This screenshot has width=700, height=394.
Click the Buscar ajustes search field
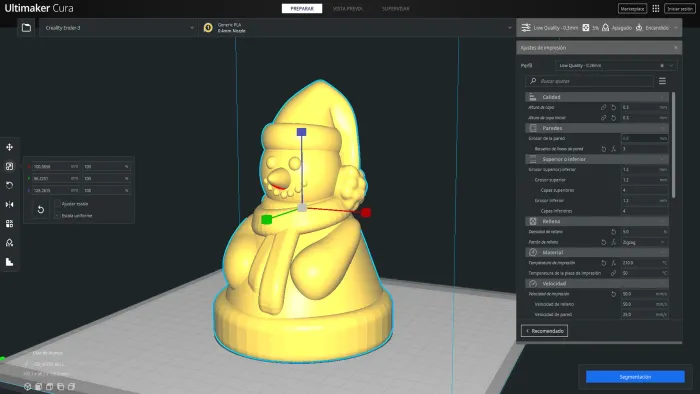click(589, 81)
